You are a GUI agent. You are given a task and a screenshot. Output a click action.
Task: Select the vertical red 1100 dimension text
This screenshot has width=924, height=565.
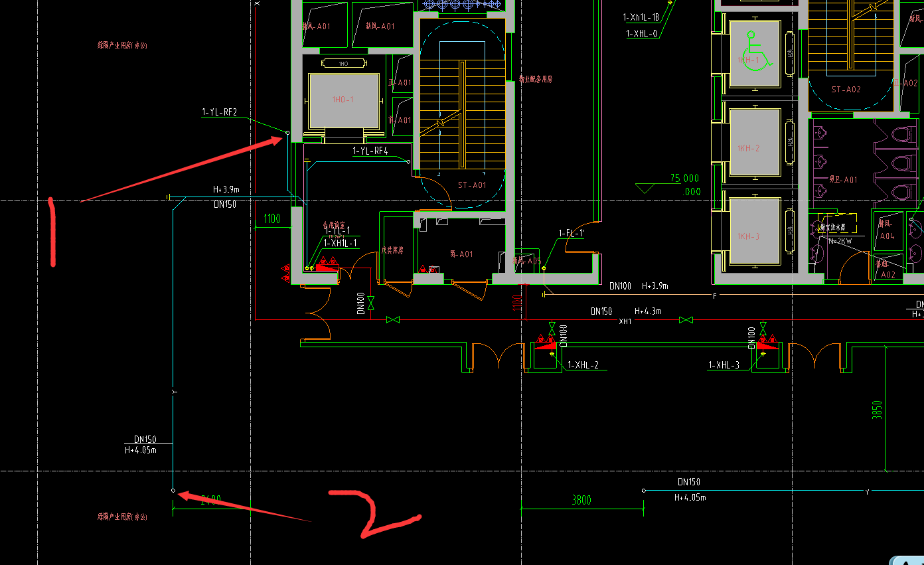coord(516,302)
